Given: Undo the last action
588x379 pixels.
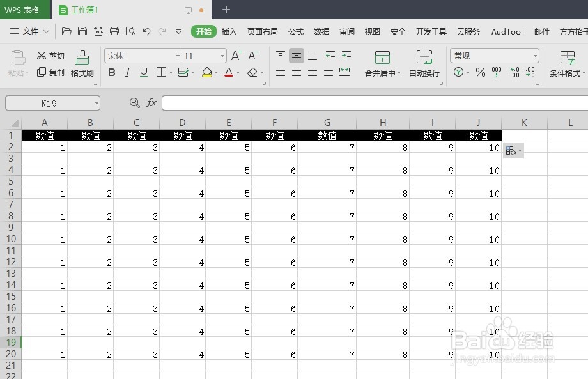Looking at the screenshot, I should coord(146,31).
